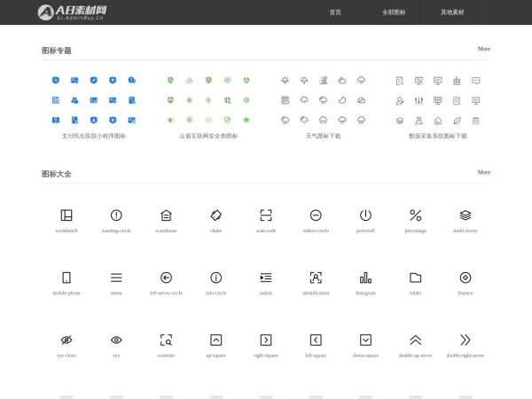532x399 pixels.
Task: Select the double-up-arrow icon
Action: coord(415,340)
